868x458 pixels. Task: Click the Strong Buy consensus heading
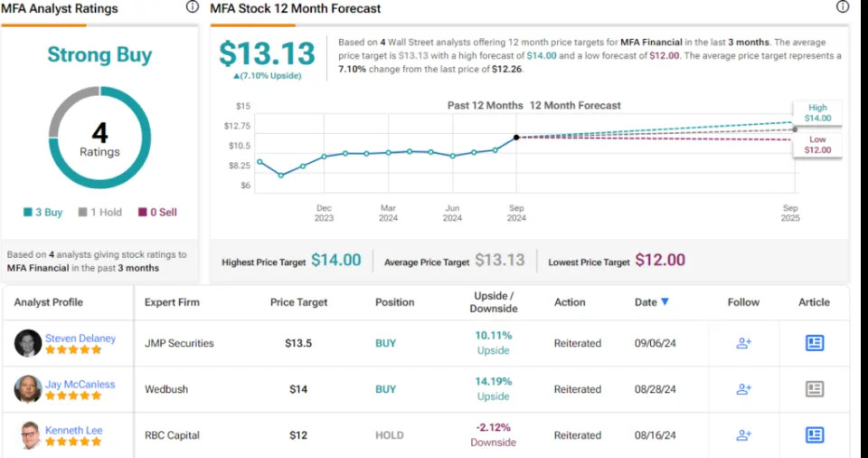click(x=99, y=55)
